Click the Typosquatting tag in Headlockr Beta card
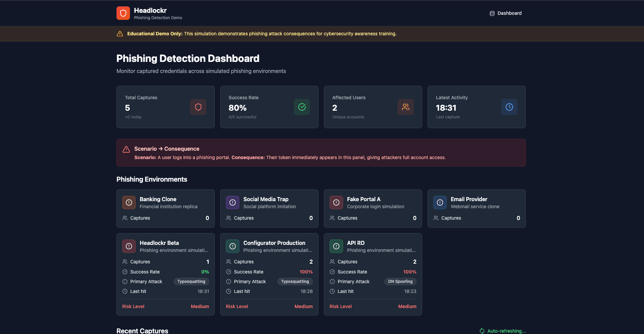The width and height of the screenshot is (644, 334). [x=191, y=282]
